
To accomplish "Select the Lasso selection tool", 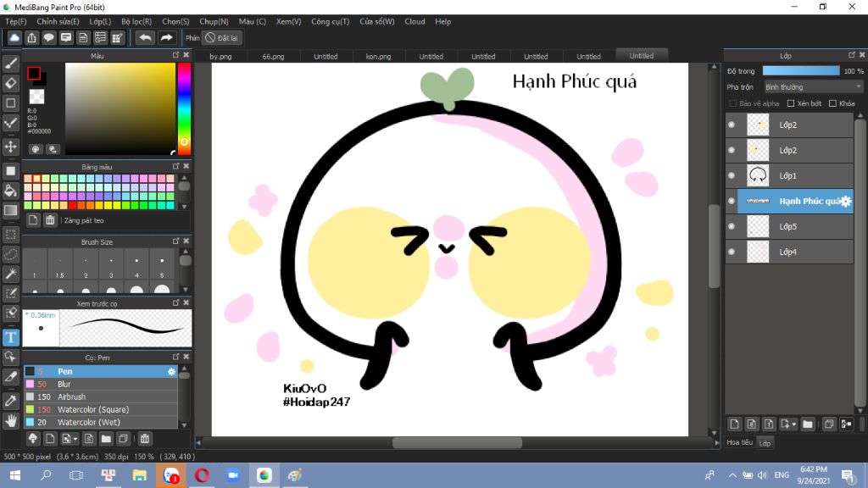I will [10, 254].
